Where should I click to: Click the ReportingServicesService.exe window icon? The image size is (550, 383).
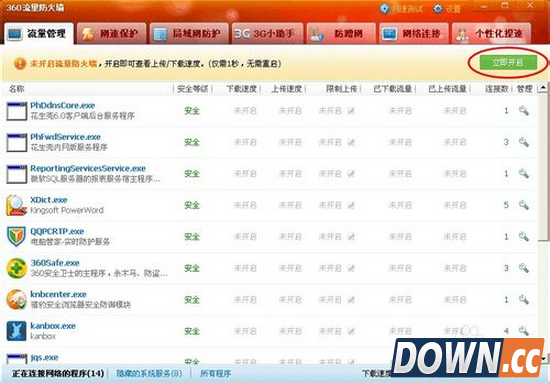pyautogui.click(x=16, y=174)
